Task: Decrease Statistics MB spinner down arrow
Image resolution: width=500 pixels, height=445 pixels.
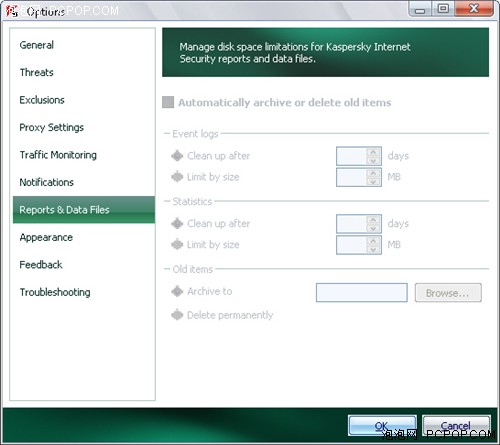Action: point(373,249)
